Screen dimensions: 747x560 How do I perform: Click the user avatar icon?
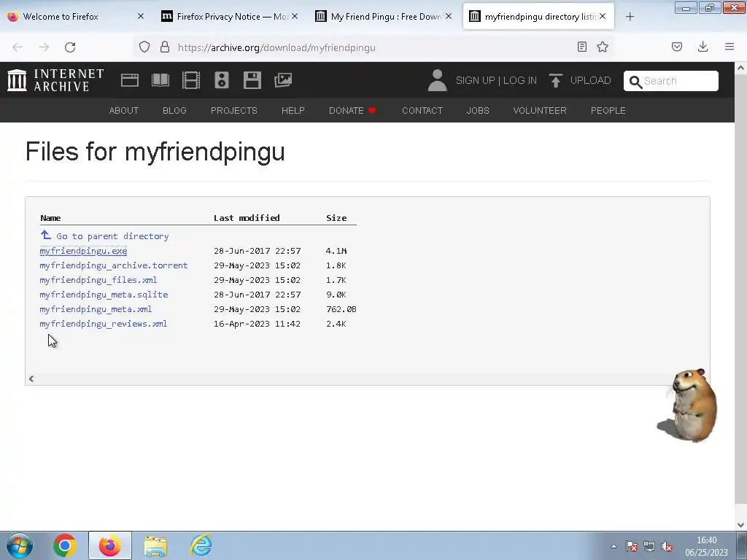(x=437, y=80)
